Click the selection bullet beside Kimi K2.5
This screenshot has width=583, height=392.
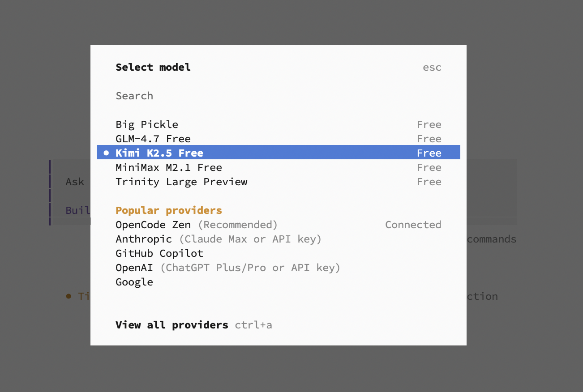point(106,153)
